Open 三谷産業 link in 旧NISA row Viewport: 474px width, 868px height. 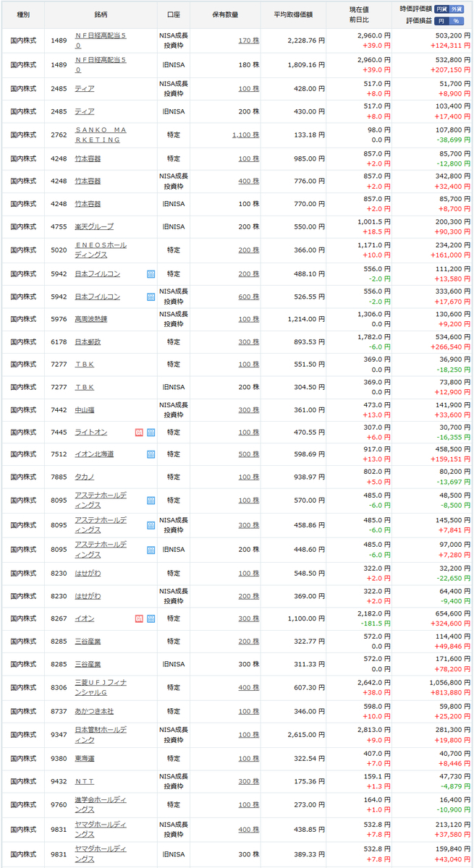point(88,664)
